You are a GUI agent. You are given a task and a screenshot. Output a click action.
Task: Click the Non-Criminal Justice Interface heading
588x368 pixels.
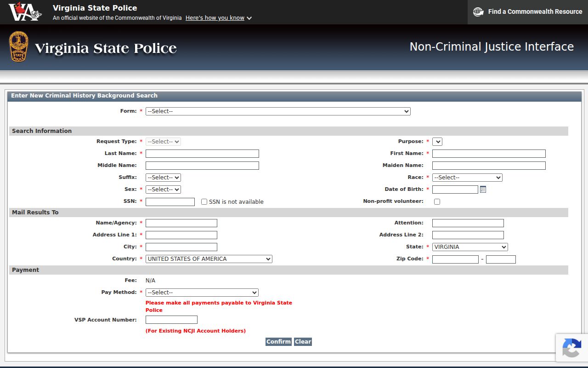(x=492, y=47)
